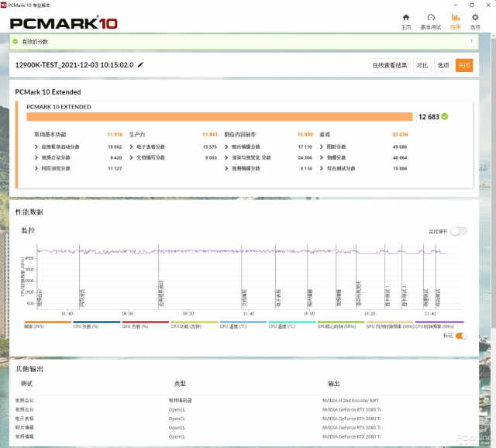Screen dimensions: 496x448
Task: Click the PCMark 10 Extended heading
Action: (x=48, y=92)
